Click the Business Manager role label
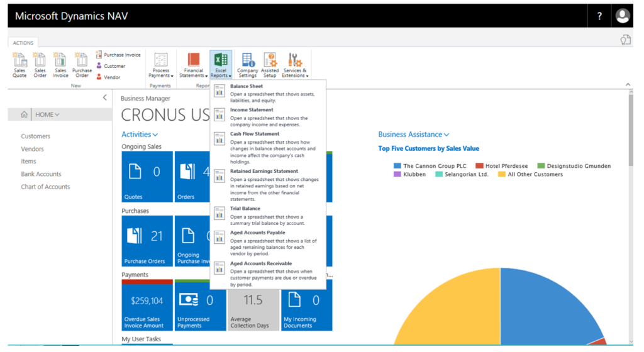644x352 pixels. click(145, 99)
